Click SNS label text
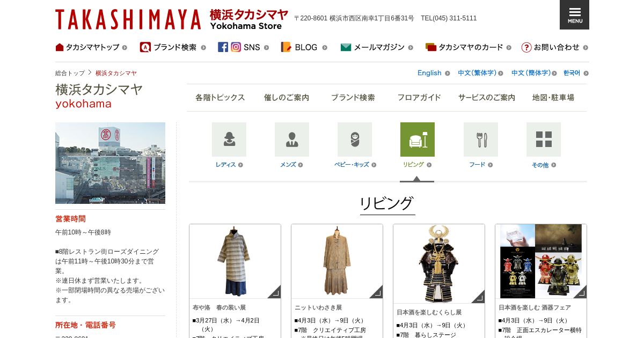The image size is (644, 338). 252,47
